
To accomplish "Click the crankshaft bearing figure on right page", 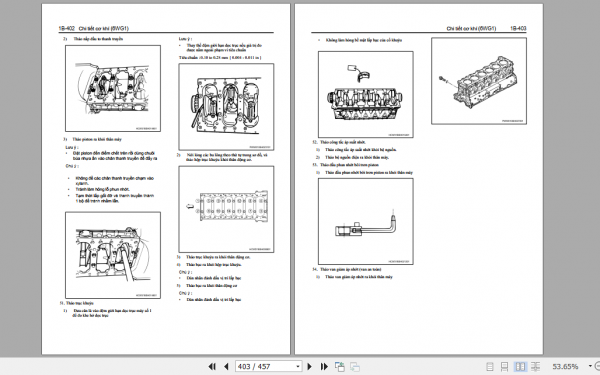I will tap(365, 94).
